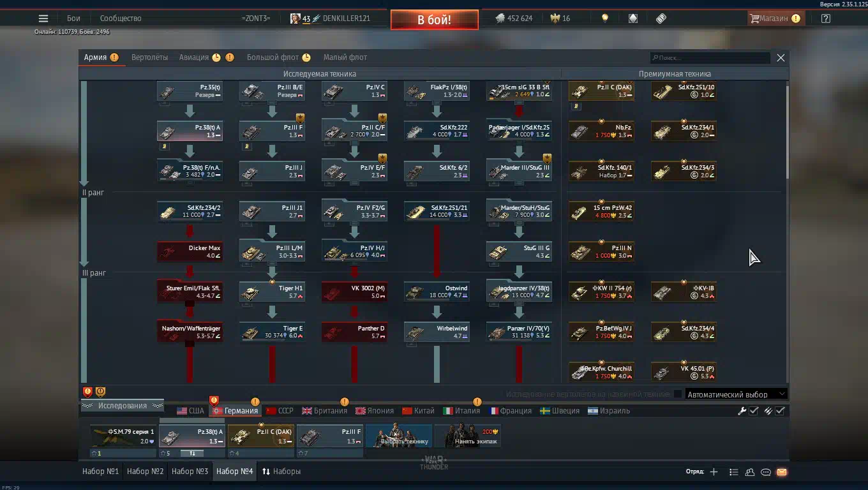
Task: Switch to the Армия tab
Action: (95, 57)
